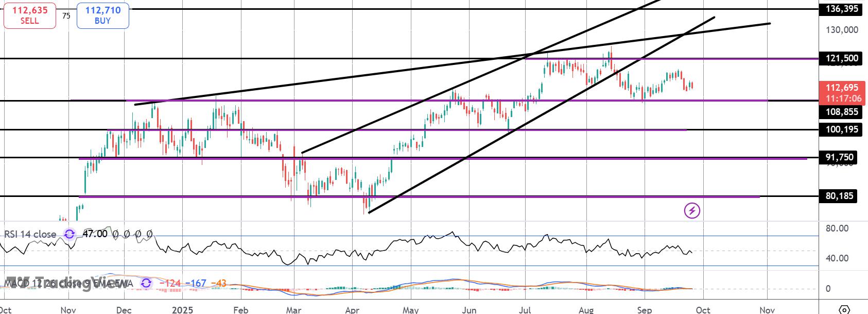Click the MACD value -124

coord(169,283)
